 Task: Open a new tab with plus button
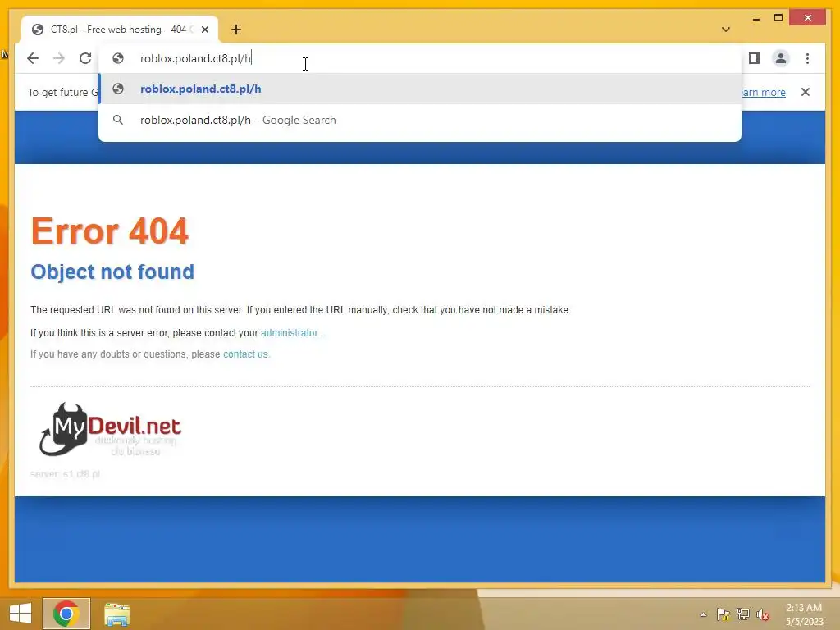click(236, 30)
